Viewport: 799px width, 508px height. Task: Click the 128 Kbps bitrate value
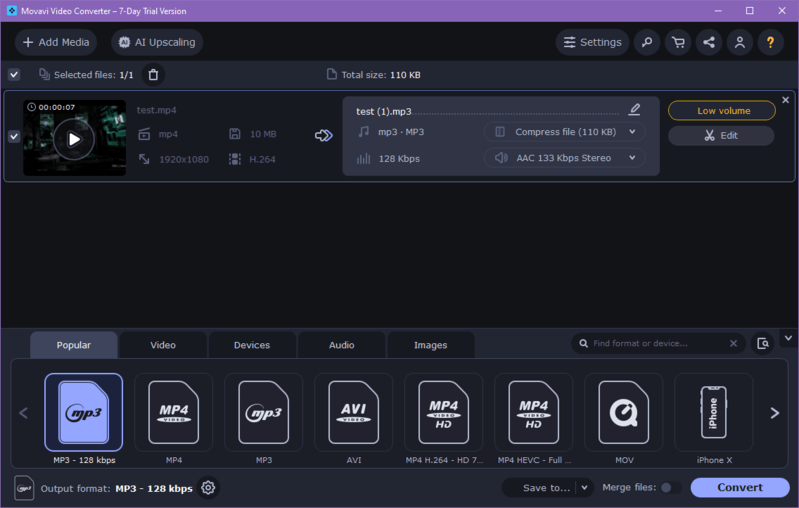tap(399, 158)
